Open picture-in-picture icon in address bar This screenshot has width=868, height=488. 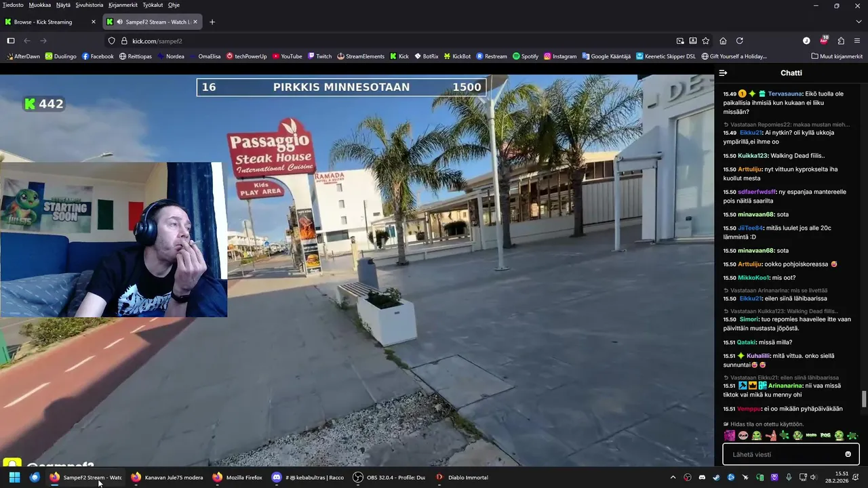pos(680,41)
